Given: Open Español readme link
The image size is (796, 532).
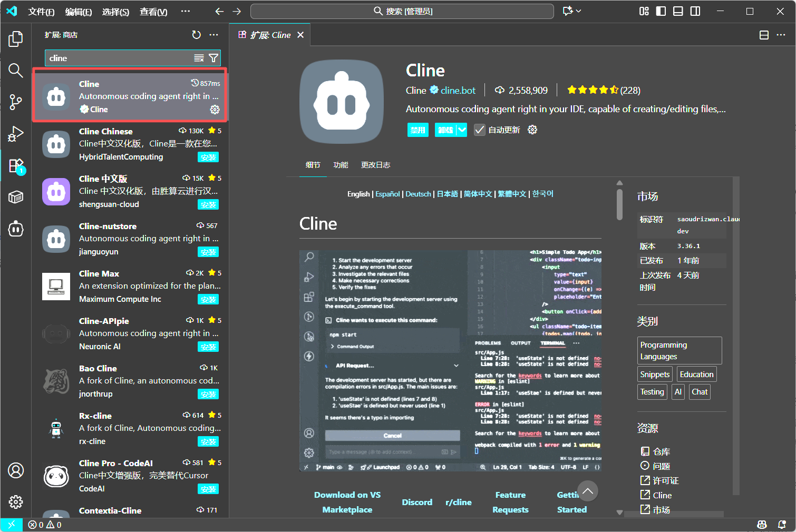Looking at the screenshot, I should pyautogui.click(x=387, y=194).
